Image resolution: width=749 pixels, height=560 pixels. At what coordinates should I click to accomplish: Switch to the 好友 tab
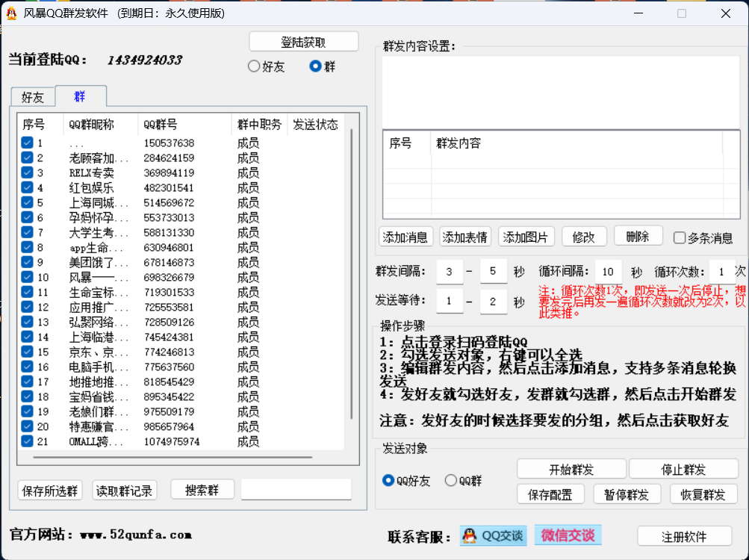point(32,97)
